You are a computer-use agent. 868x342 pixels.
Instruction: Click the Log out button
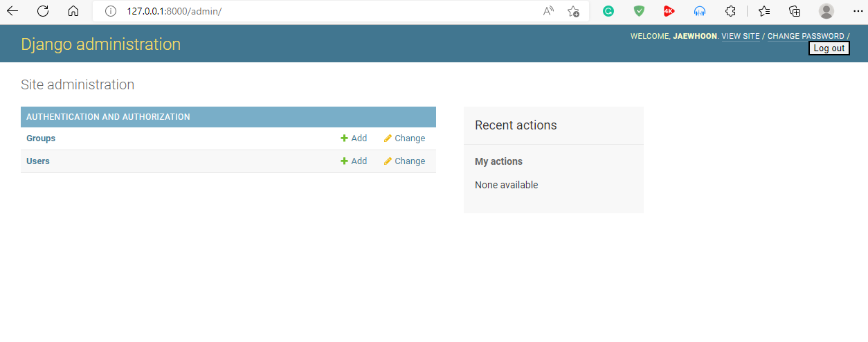[x=829, y=48]
